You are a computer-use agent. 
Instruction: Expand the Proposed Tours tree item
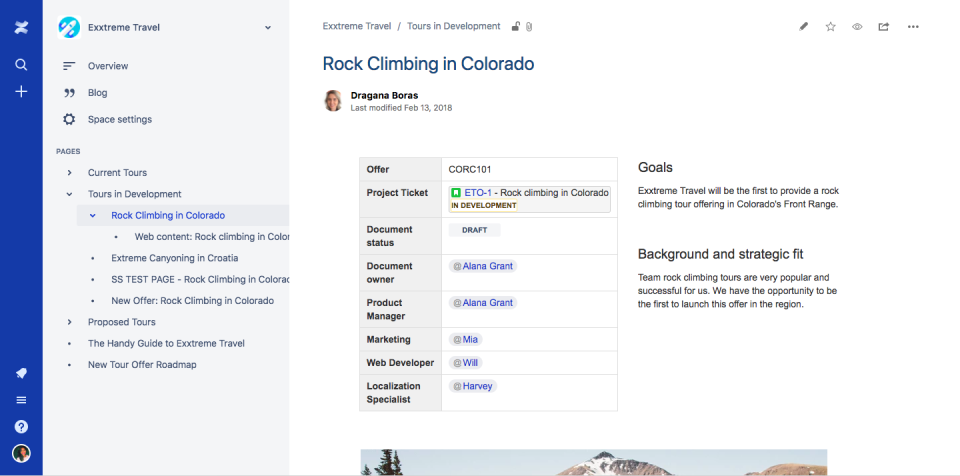[x=69, y=322]
